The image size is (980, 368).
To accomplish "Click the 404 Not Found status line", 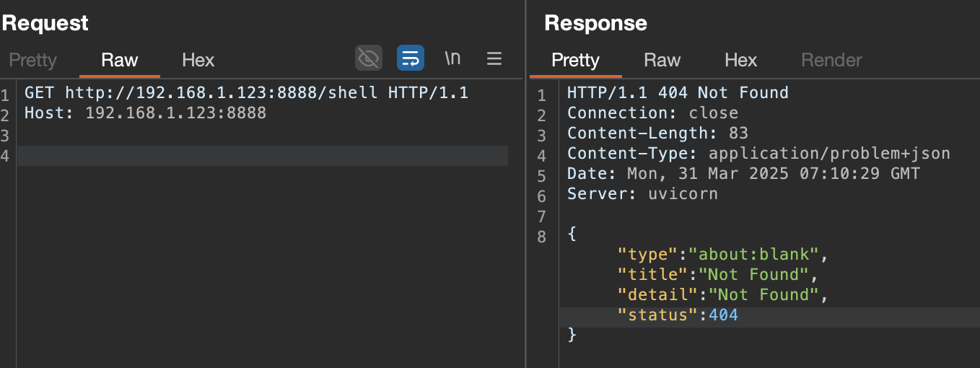I will click(x=678, y=92).
